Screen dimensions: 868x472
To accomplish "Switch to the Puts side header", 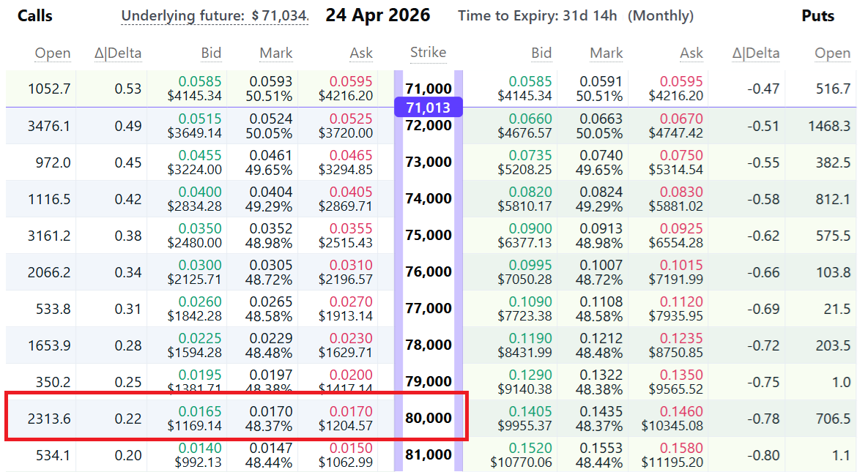I will pyautogui.click(x=817, y=15).
